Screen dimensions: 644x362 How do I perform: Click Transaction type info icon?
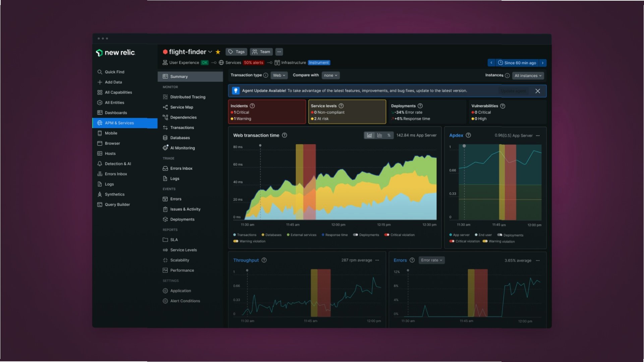[266, 75]
